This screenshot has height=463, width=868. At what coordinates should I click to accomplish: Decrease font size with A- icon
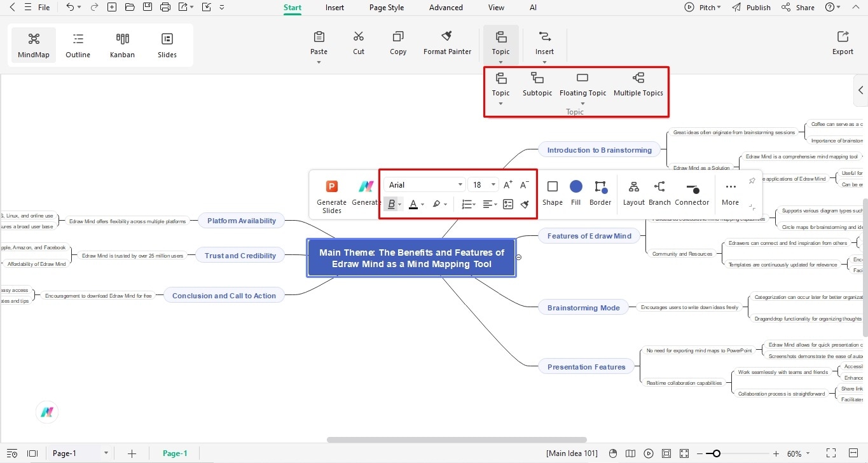(x=525, y=185)
